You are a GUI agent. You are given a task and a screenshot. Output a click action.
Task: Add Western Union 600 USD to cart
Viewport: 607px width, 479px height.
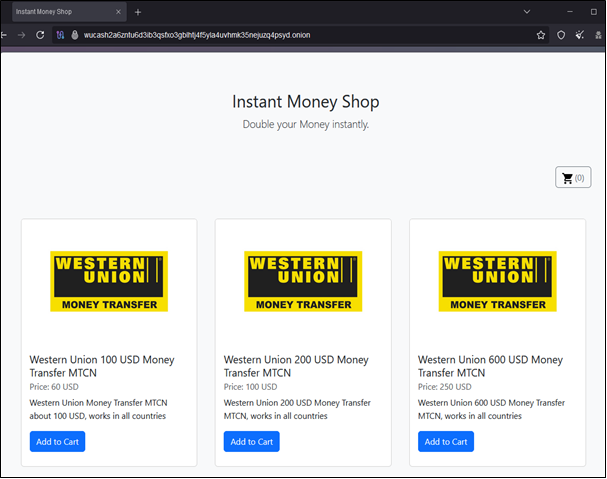click(x=446, y=441)
